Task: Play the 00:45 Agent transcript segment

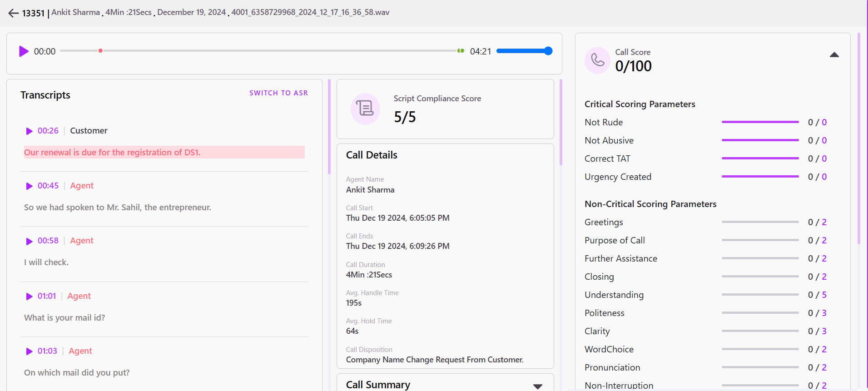Action: pos(29,186)
